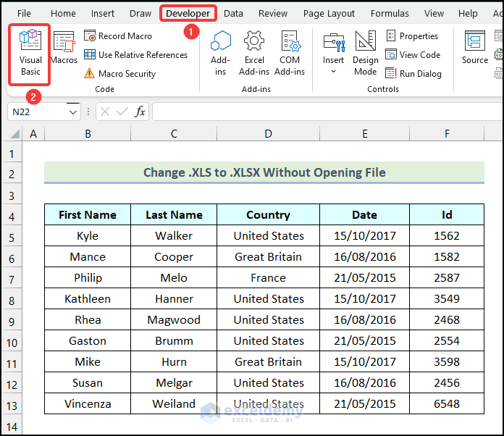Click the formula bar Enter checkmark
Image resolution: width=504 pixels, height=436 pixels.
point(122,112)
